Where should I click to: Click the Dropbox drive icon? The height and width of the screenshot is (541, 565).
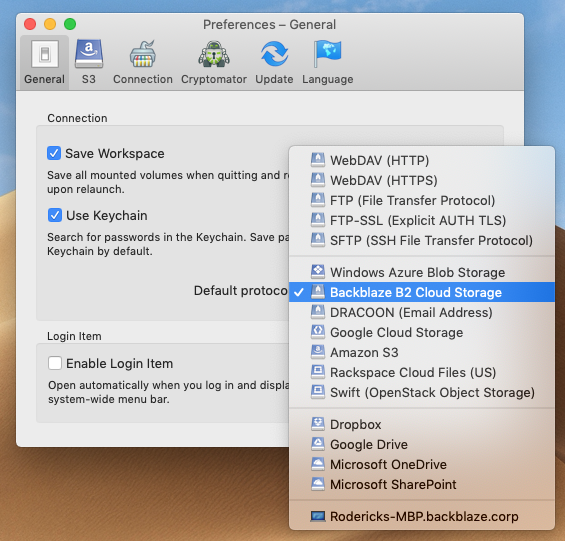[317, 424]
